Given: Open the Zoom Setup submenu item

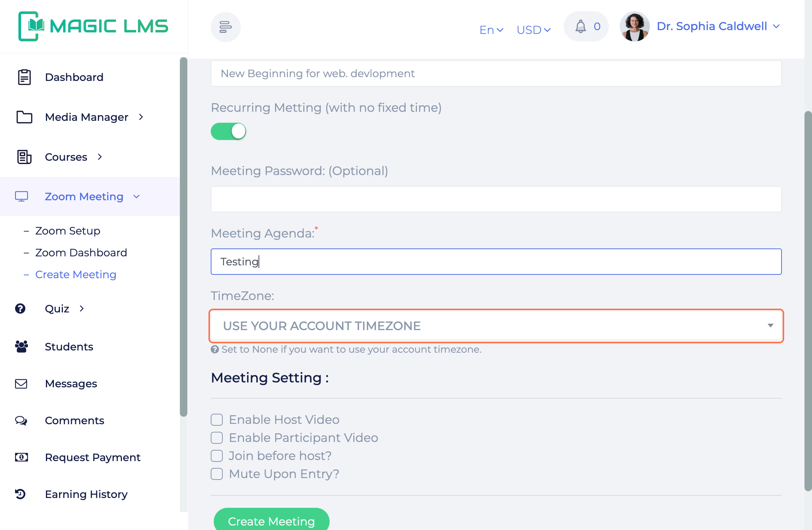Looking at the screenshot, I should click(68, 231).
